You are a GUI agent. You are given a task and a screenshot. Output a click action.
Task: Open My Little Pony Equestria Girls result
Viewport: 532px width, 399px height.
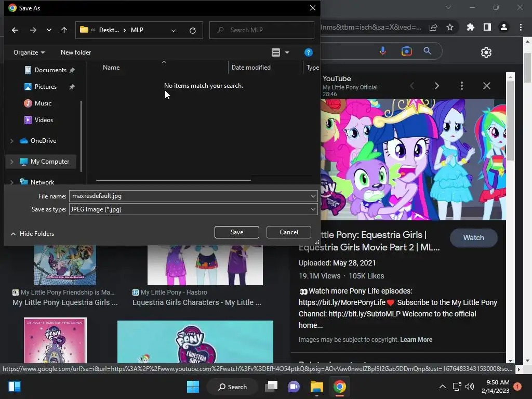(65, 302)
